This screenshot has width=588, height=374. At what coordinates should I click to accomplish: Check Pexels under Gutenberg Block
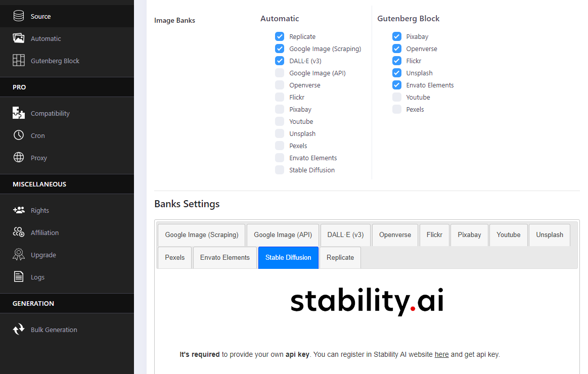tap(397, 109)
